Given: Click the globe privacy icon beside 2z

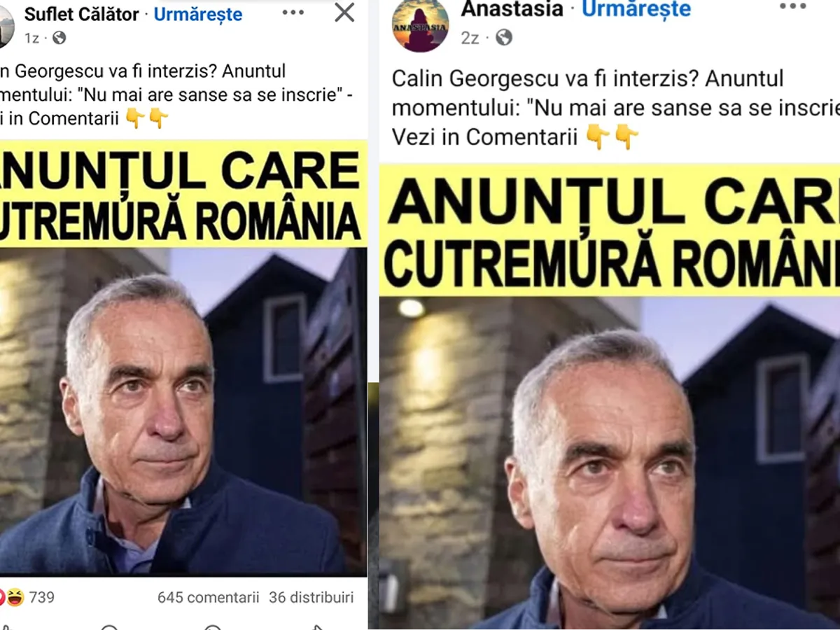Looking at the screenshot, I should pos(504,37).
